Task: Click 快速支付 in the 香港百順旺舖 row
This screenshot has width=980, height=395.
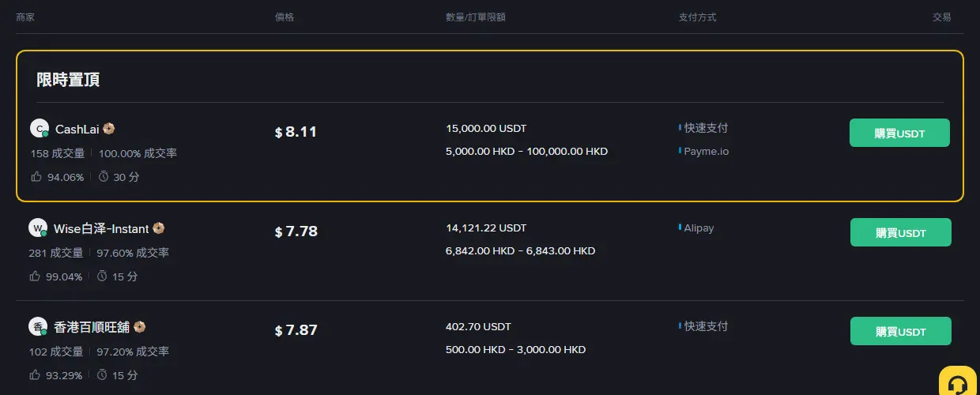Action: tap(706, 326)
